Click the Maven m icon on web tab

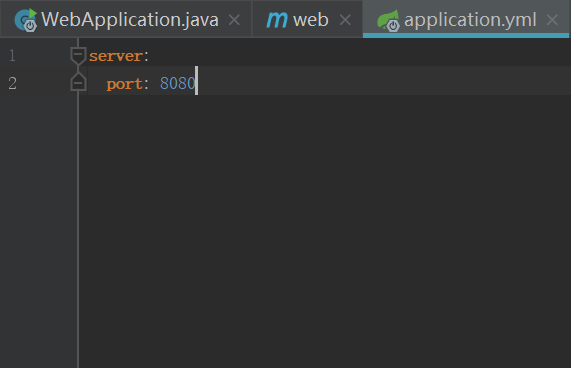[277, 20]
